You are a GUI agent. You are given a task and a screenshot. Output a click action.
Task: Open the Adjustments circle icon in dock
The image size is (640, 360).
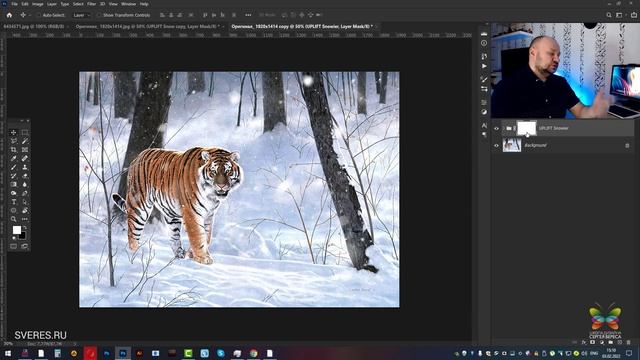[x=484, y=112]
